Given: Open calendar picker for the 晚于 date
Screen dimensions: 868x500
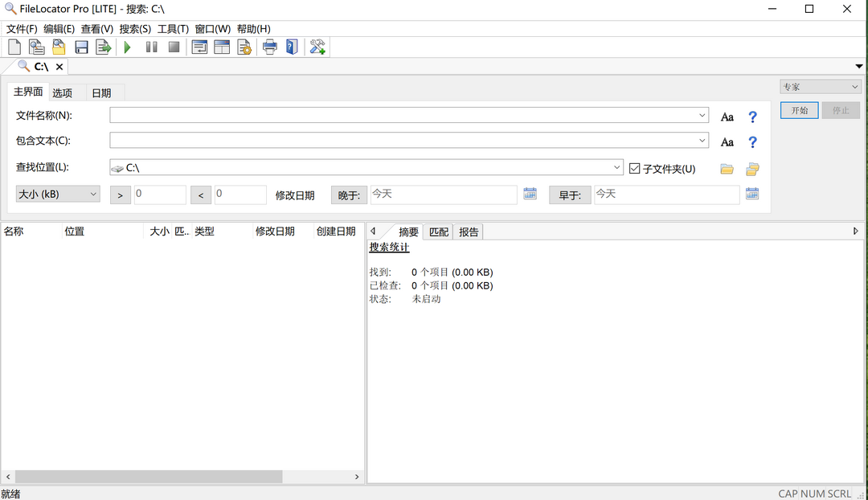Looking at the screenshot, I should (530, 194).
